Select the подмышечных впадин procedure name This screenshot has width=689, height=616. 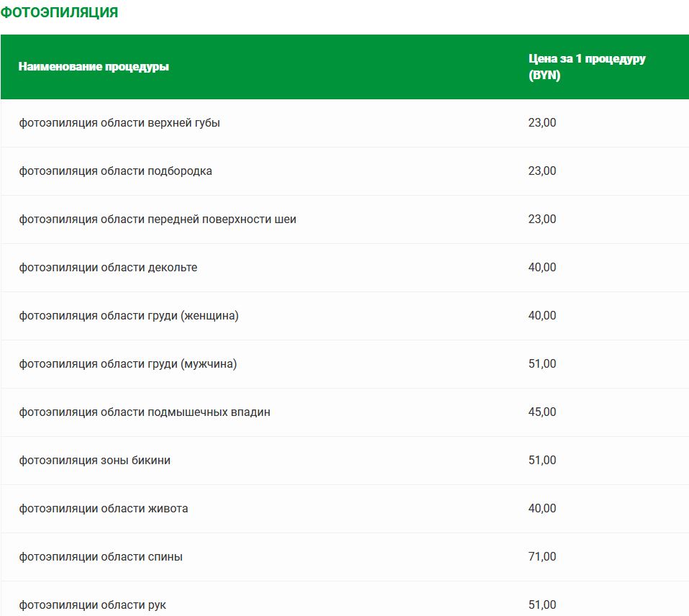145,412
